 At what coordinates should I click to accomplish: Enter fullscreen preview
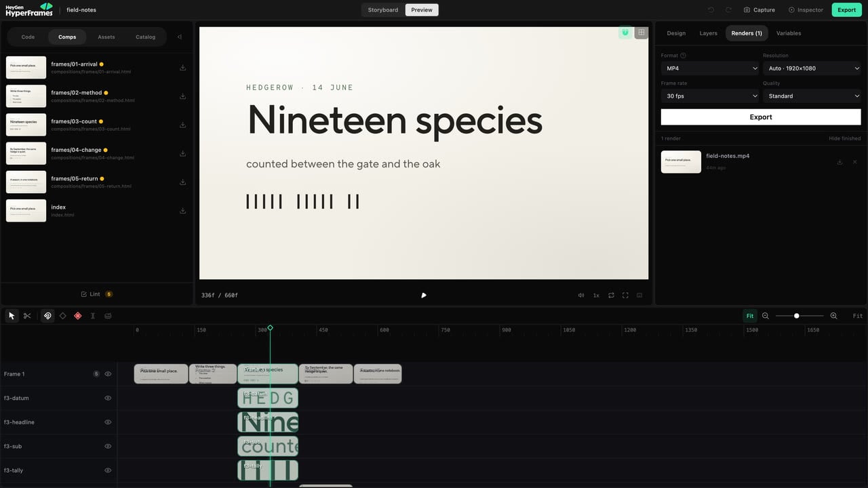[x=625, y=296]
